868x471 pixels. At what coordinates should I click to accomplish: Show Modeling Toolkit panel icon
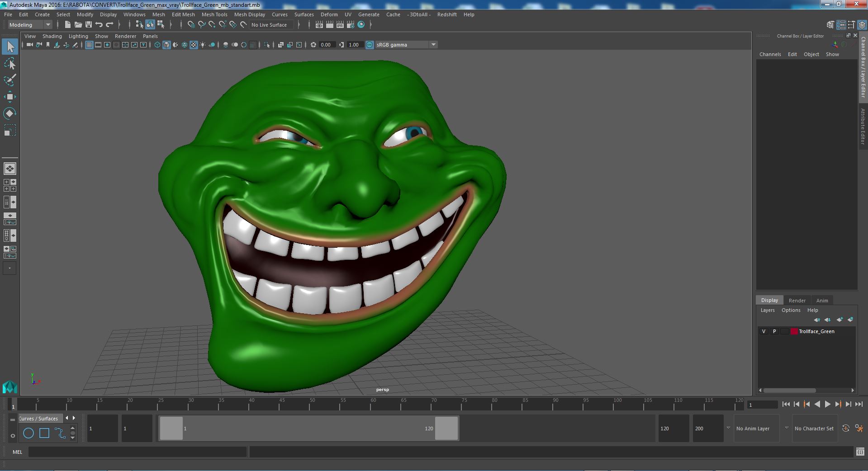[x=830, y=25]
